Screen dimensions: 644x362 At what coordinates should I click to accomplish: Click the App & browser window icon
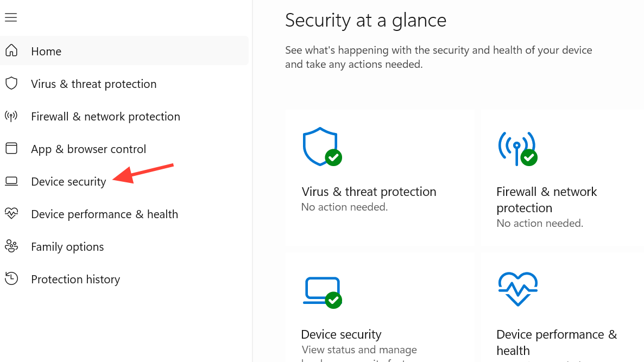coord(11,149)
